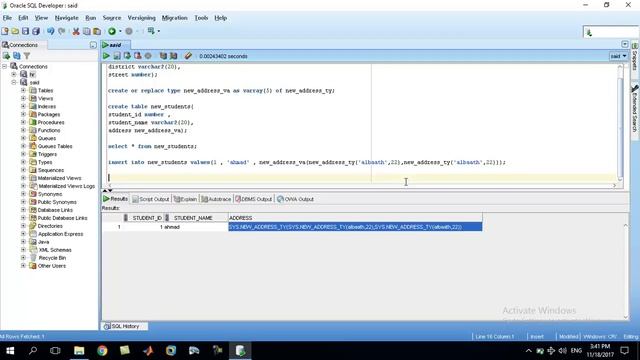Minimize the Connections panel
640x360 pixels.
click(x=93, y=45)
